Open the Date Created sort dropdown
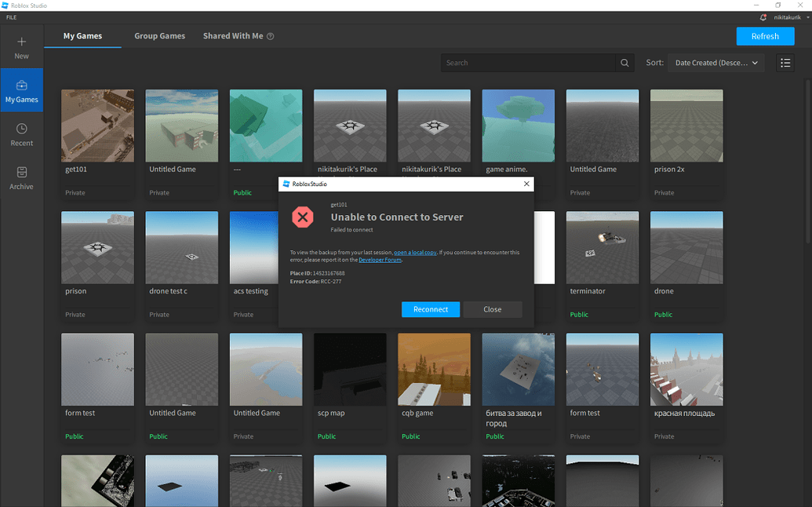Image resolution: width=812 pixels, height=507 pixels. [x=716, y=63]
